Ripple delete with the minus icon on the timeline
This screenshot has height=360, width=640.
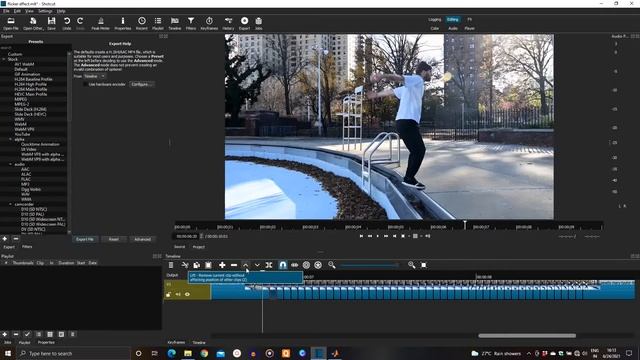click(x=234, y=265)
